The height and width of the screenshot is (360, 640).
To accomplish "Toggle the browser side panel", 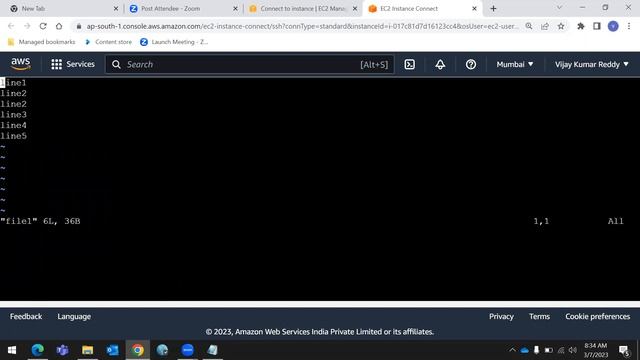I will (x=597, y=26).
